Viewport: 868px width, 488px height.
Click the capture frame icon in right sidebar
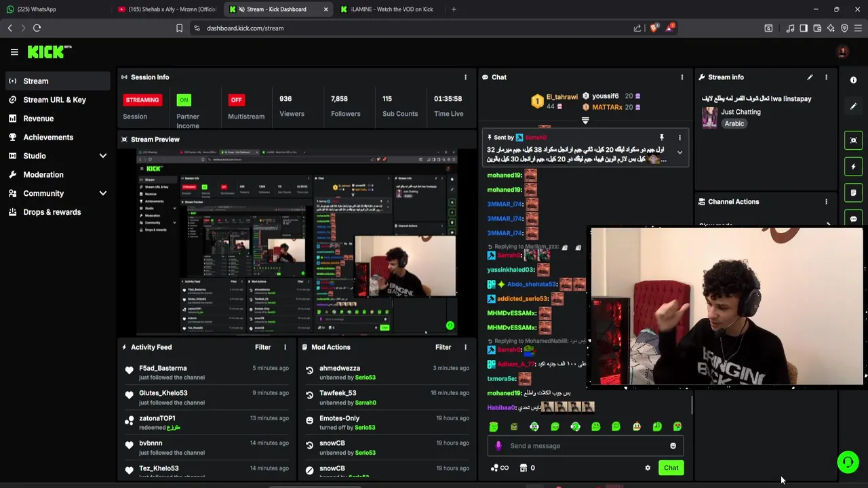pyautogui.click(x=854, y=140)
